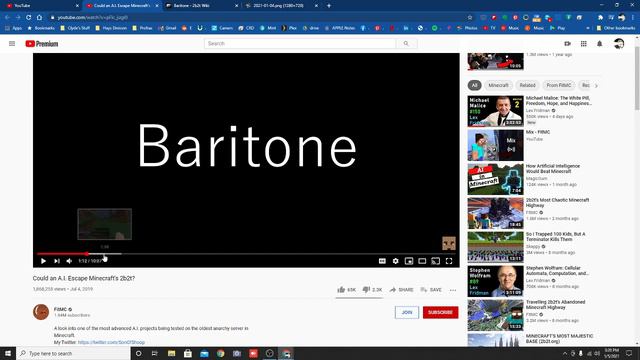Select the All filter chip
Image resolution: width=640 pixels, height=360 pixels.
click(474, 85)
